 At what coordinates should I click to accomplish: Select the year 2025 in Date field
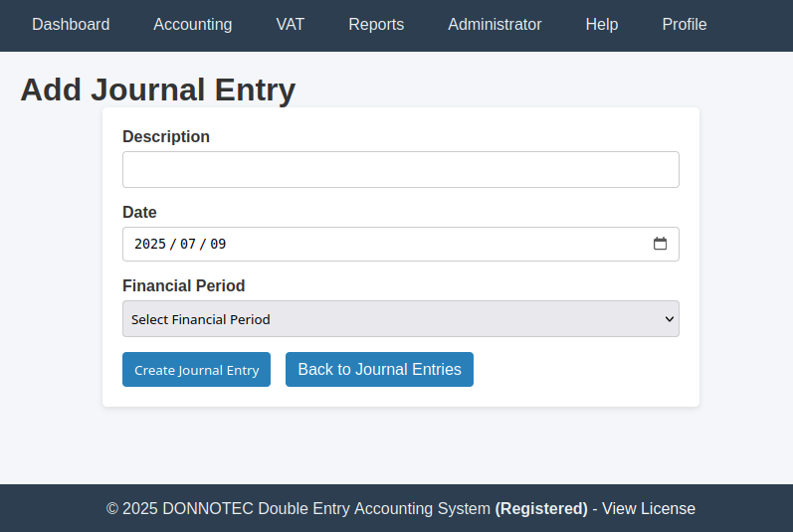point(150,244)
